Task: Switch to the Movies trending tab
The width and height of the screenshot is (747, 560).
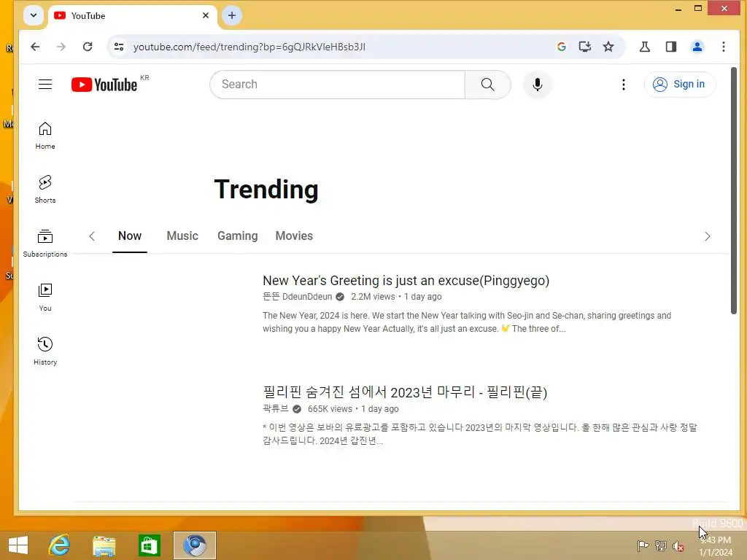Action: point(294,236)
